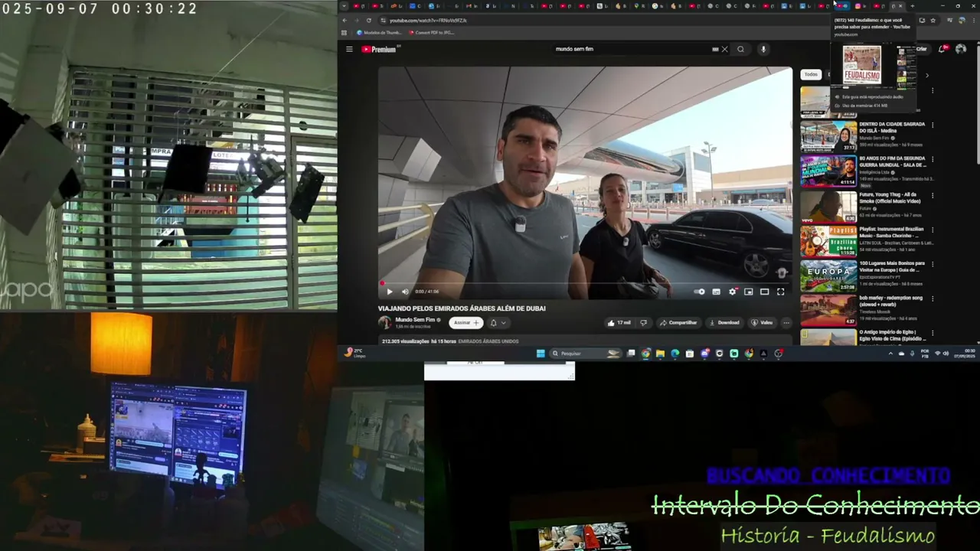Open Mundo Sem Fim channel avatar
Image resolution: width=980 pixels, height=551 pixels.
tap(384, 323)
